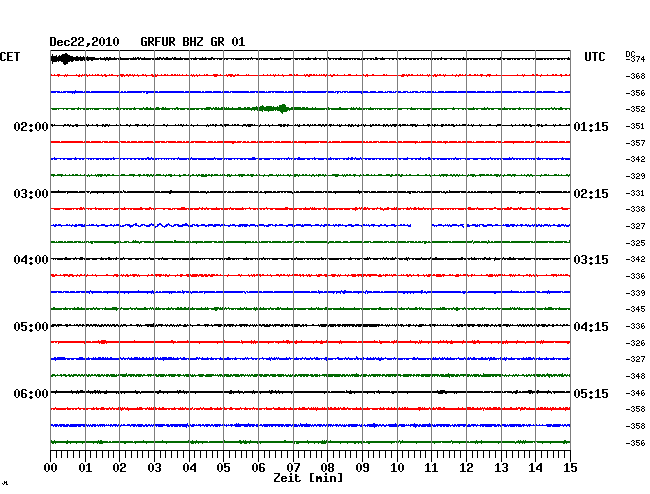
Task: Click the green seismic burst near minute 07
Action: [x=276, y=109]
